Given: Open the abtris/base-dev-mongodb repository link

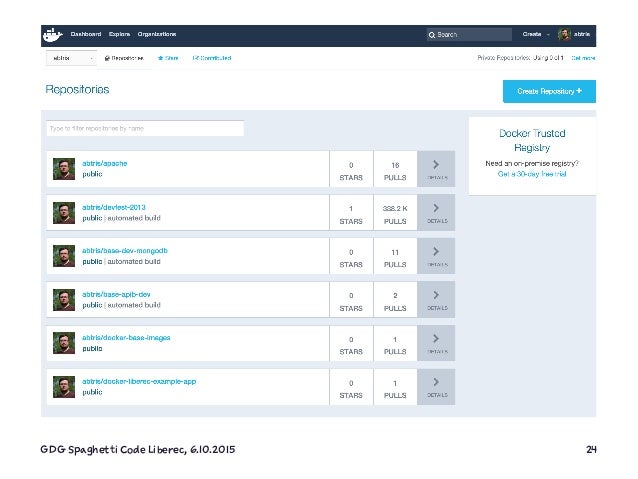Looking at the screenshot, I should point(125,251).
